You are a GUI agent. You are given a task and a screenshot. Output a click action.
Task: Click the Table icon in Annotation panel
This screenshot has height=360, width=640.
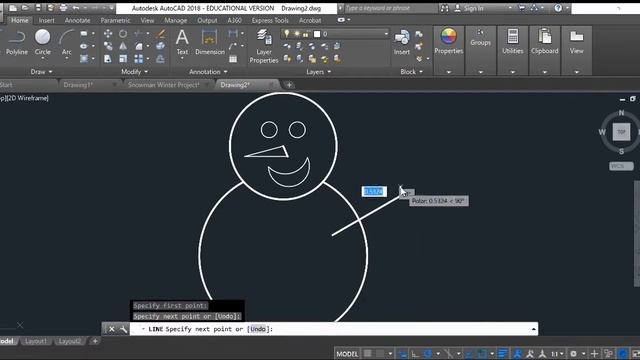233,59
